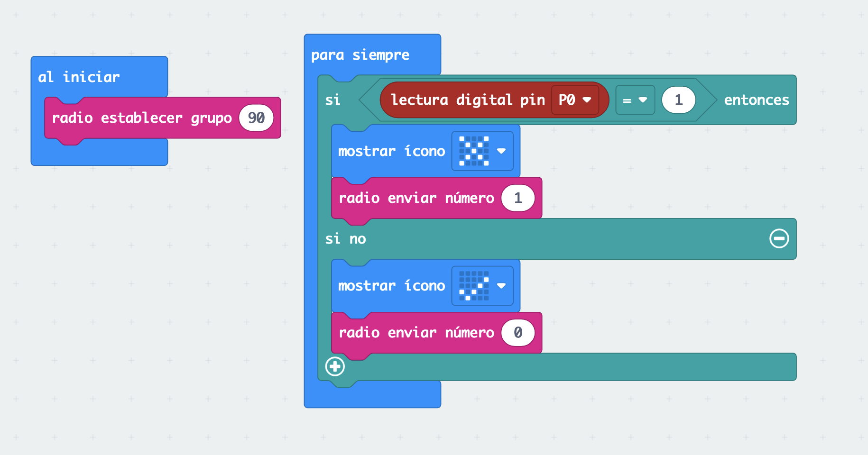Click the al iniciar block header
Image resolution: width=868 pixels, height=455 pixels.
click(x=79, y=77)
